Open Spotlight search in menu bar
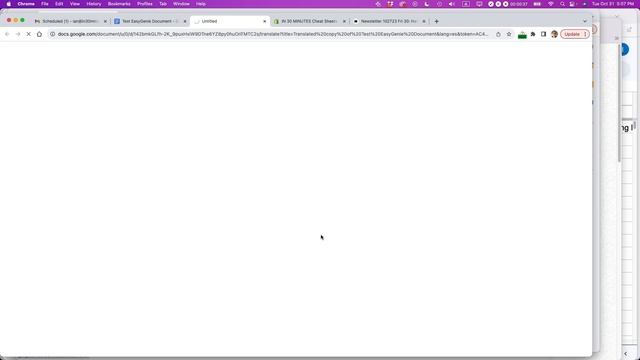 [562, 4]
